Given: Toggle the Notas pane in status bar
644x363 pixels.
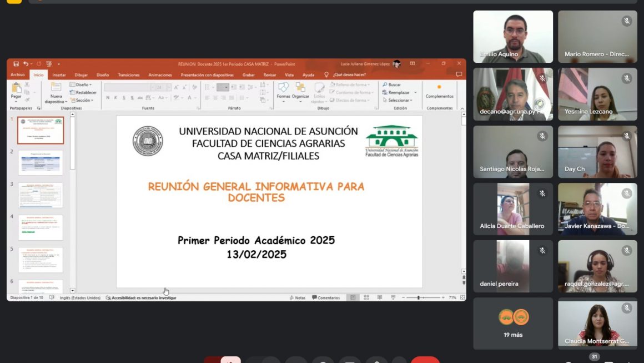Looking at the screenshot, I should (298, 298).
